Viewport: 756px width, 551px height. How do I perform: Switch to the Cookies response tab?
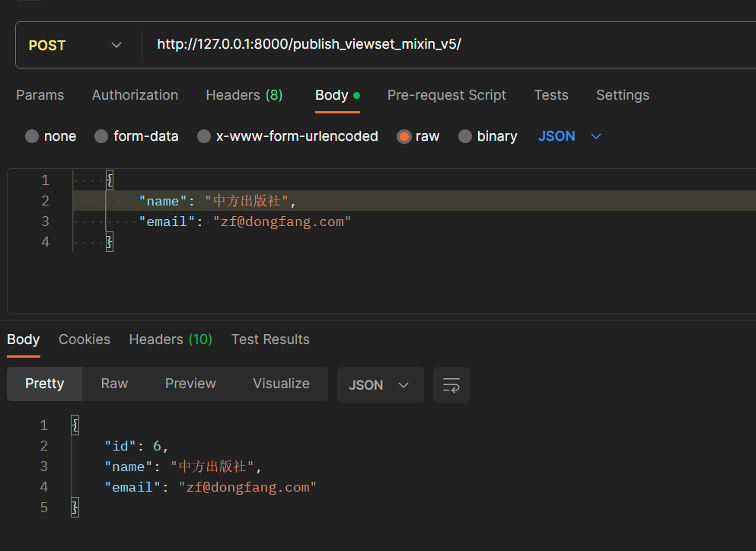pos(84,339)
